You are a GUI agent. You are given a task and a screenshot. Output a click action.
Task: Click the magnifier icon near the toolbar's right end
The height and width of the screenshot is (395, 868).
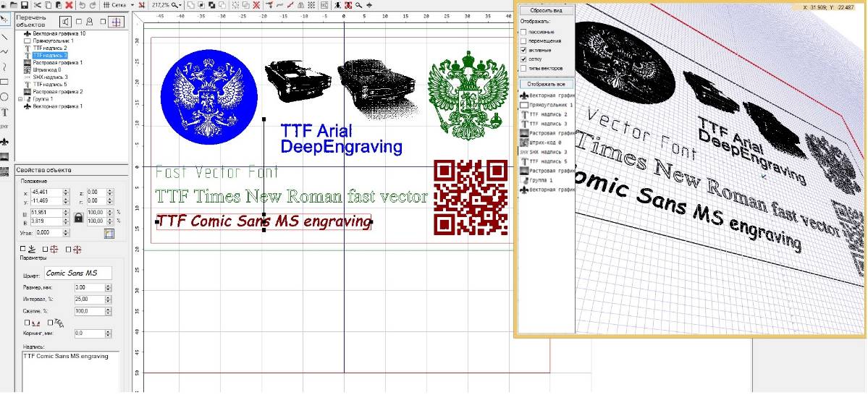pyautogui.click(x=358, y=5)
